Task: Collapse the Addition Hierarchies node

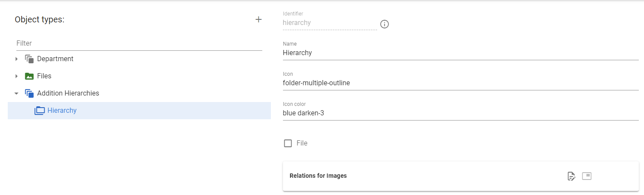Action: pos(16,93)
